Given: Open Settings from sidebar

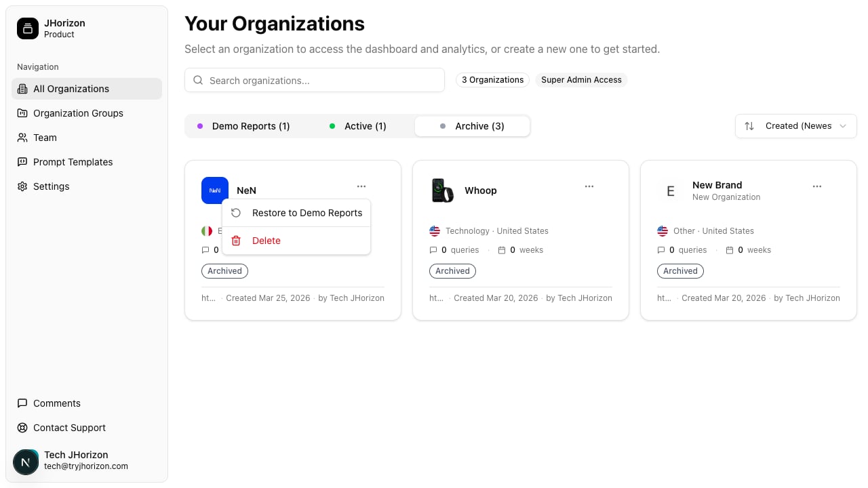Looking at the screenshot, I should [87, 186].
